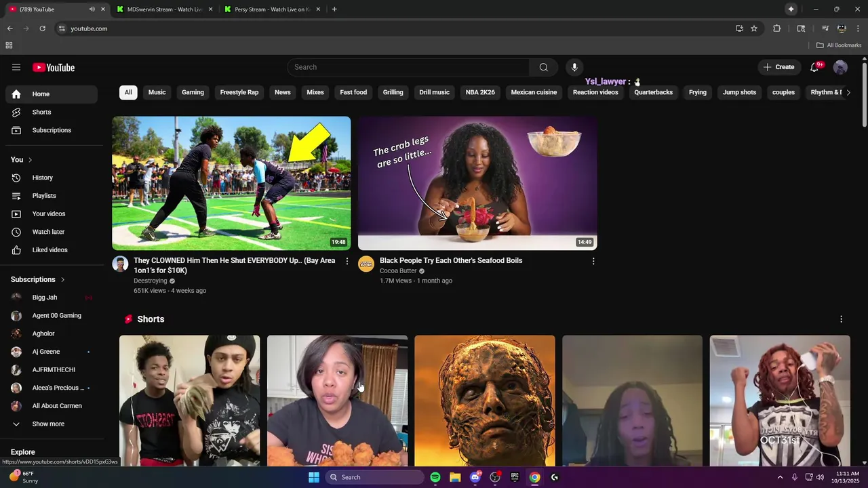Viewport: 868px width, 488px height.
Task: Select the Freestyle Rap filter chip
Action: coord(239,92)
